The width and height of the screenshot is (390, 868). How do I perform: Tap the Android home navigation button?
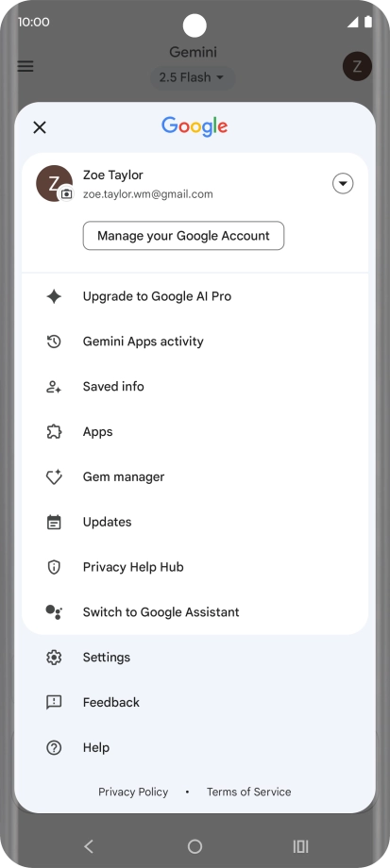(x=195, y=846)
